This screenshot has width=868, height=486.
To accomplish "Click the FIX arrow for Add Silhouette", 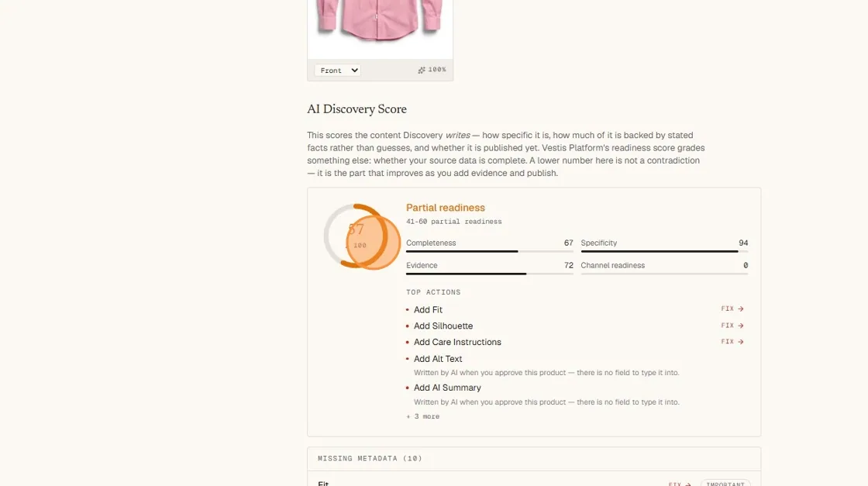I will tap(732, 326).
